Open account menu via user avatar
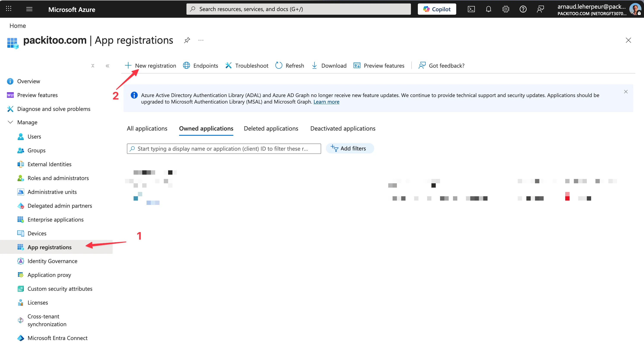 tap(635, 9)
